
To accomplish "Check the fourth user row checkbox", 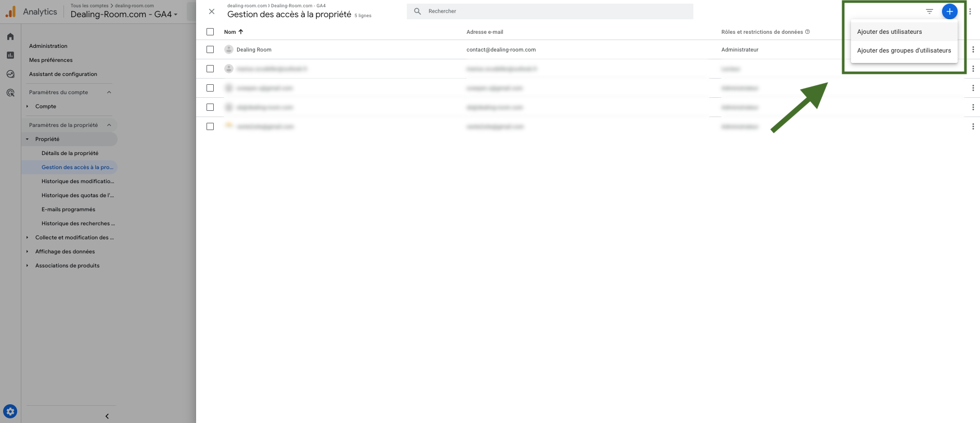I will [210, 107].
